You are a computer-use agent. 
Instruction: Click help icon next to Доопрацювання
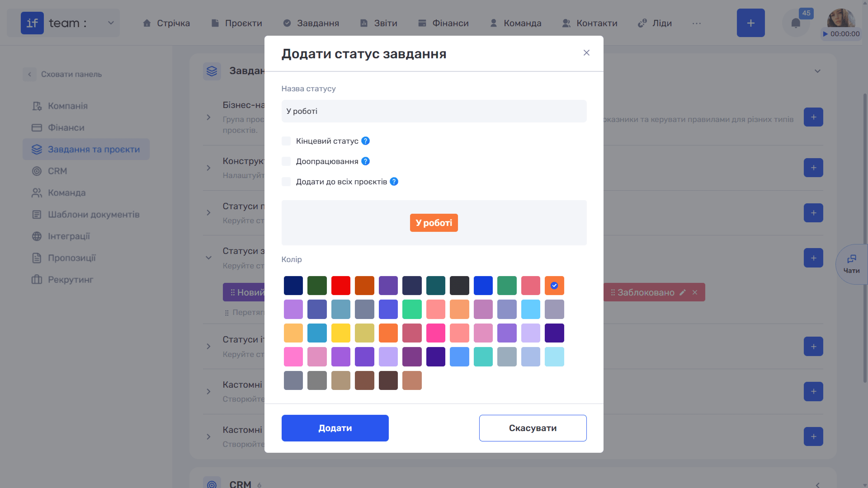[365, 161]
